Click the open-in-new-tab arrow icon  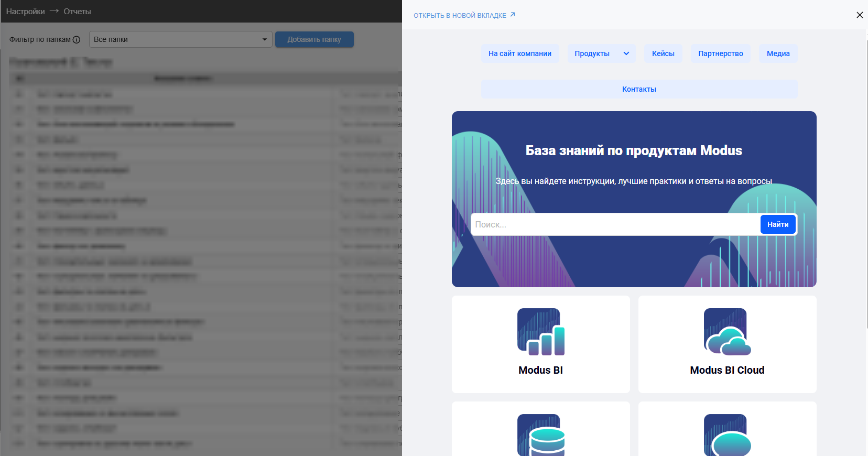[x=513, y=15]
